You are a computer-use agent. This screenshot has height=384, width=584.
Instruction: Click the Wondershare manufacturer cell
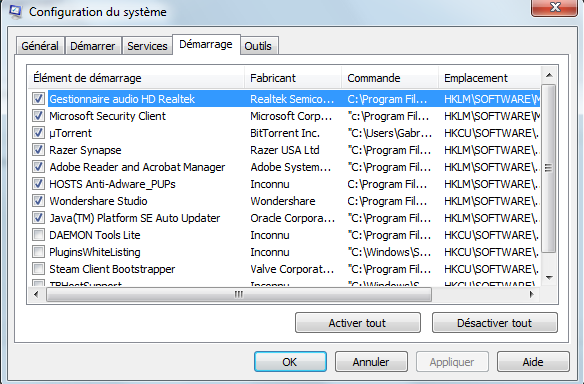coord(283,201)
